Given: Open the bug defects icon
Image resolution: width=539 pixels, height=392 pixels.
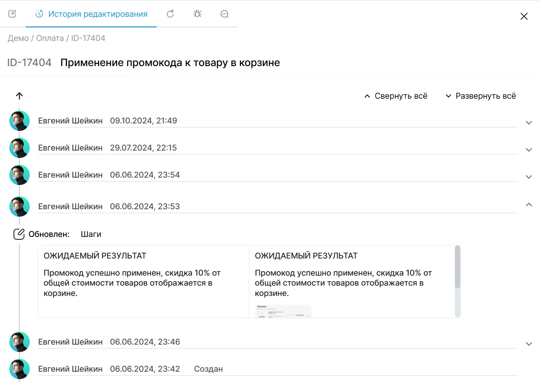Looking at the screenshot, I should 197,14.
